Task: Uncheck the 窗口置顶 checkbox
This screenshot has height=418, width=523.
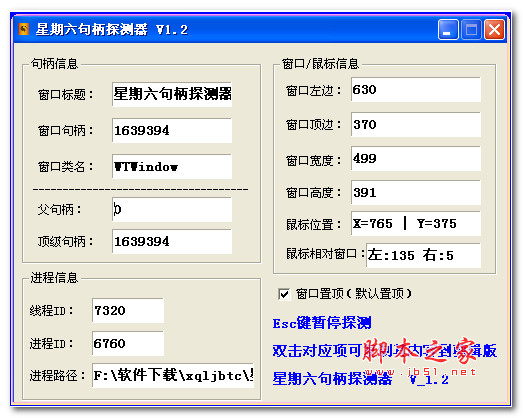Action: click(284, 294)
